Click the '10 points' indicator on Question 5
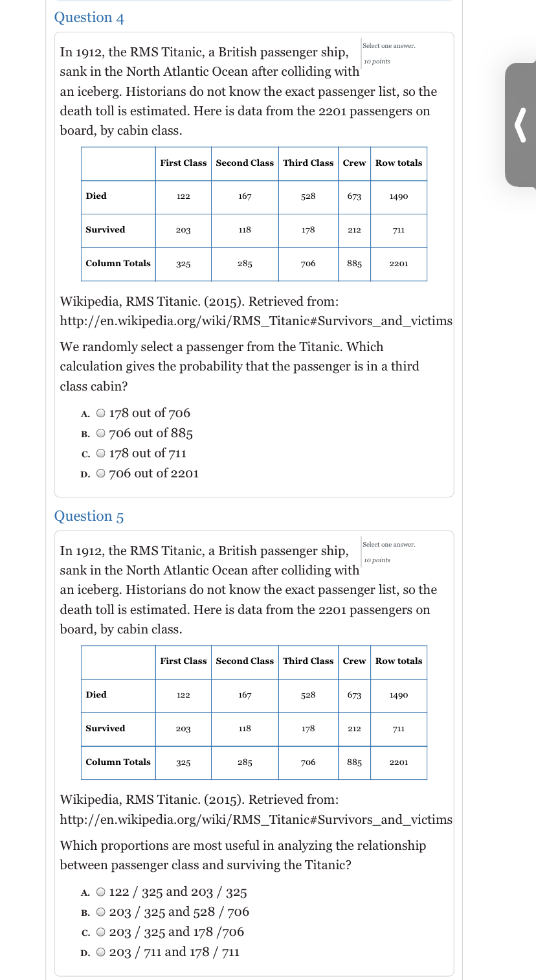The width and height of the screenshot is (536, 980). tap(377, 560)
